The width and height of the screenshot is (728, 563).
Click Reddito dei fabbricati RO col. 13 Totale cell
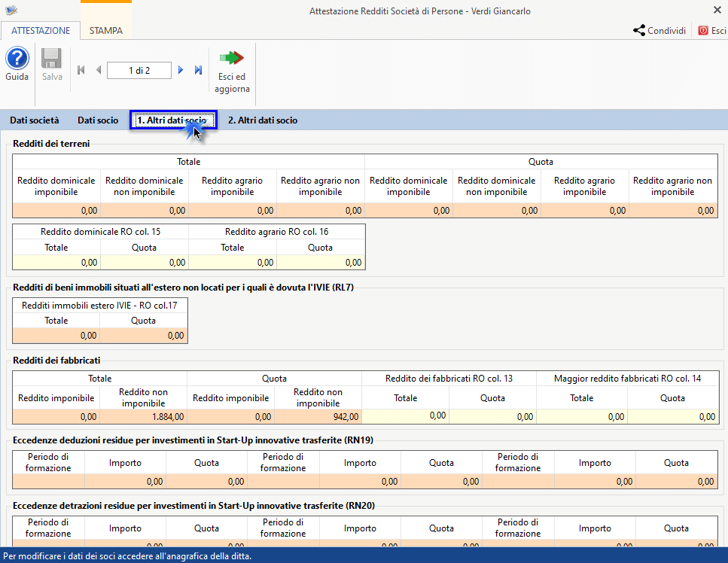[x=405, y=416]
